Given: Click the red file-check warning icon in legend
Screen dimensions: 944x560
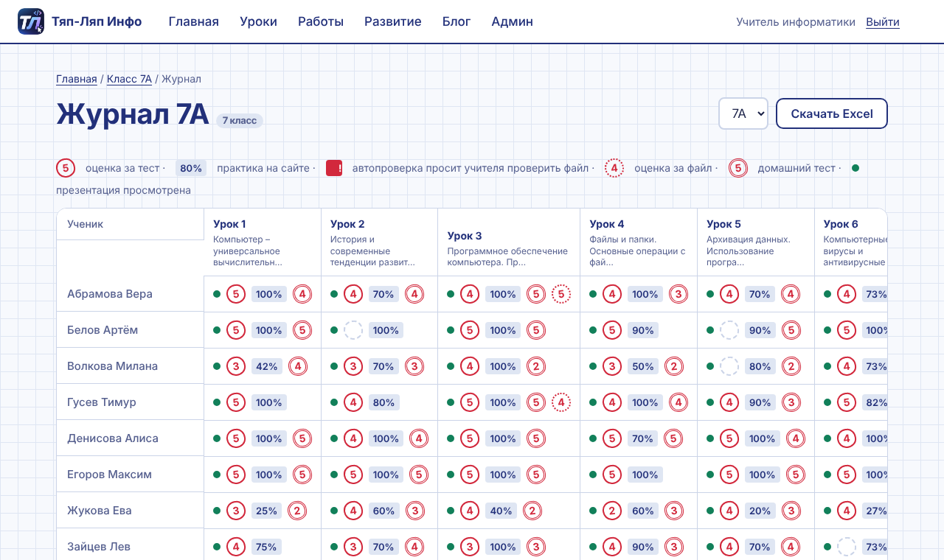Looking at the screenshot, I should pyautogui.click(x=334, y=168).
